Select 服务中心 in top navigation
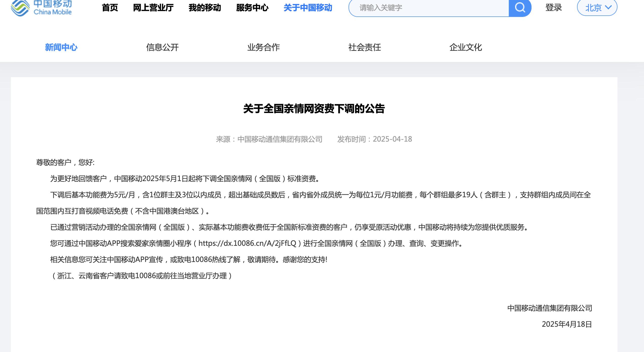This screenshot has height=352, width=644. pyautogui.click(x=252, y=8)
